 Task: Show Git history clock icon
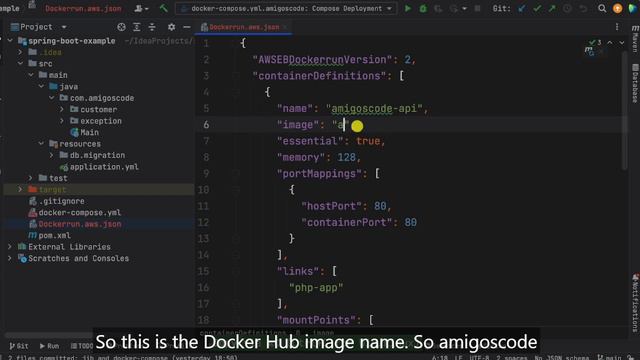(567, 8)
